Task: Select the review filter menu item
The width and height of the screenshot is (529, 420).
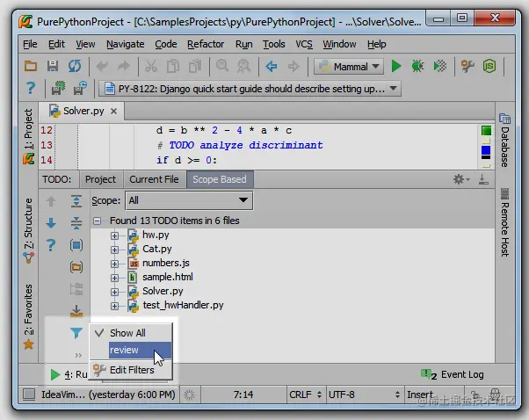Action: coord(131,350)
